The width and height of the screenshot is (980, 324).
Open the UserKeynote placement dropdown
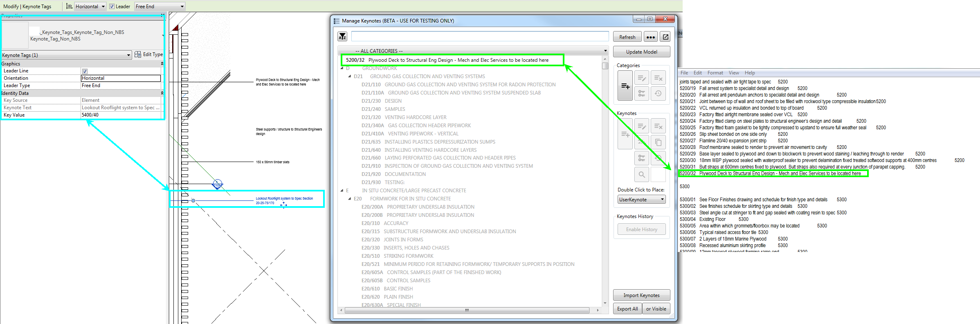(641, 199)
